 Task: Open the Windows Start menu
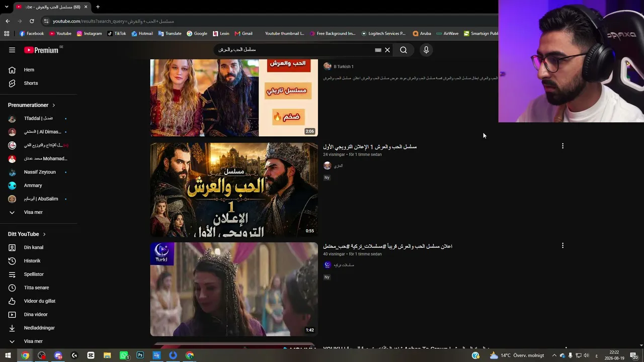click(x=8, y=355)
